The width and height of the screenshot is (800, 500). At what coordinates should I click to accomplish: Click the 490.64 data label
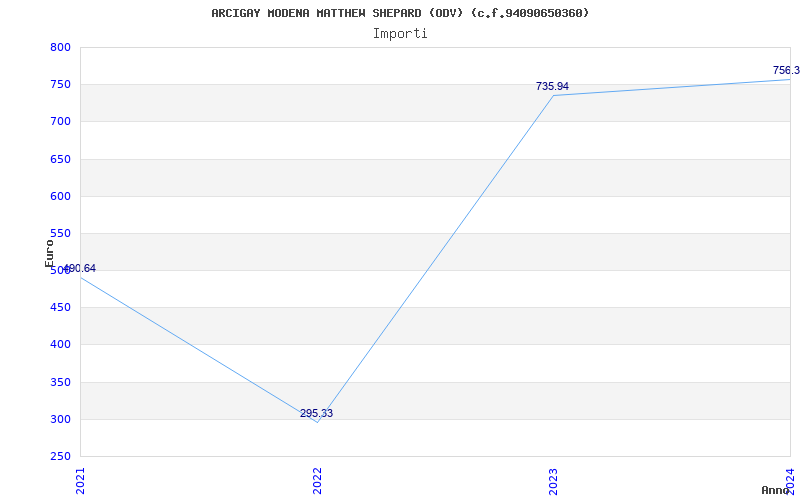(79, 268)
